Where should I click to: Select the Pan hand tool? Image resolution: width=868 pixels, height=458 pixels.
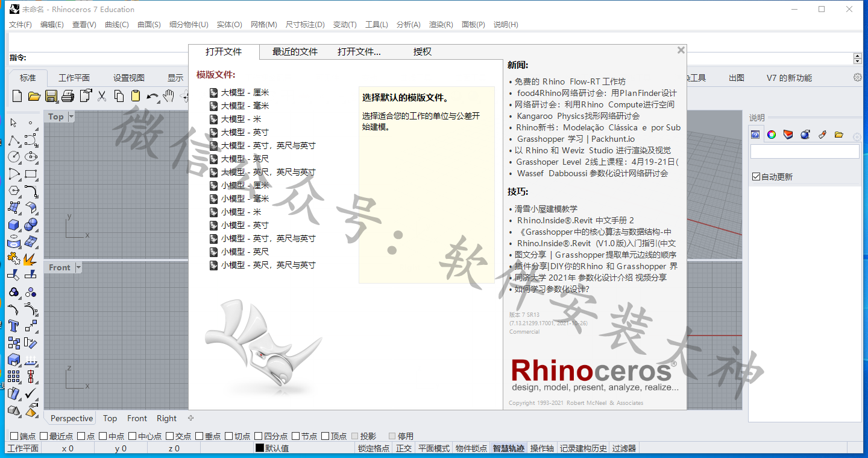click(169, 96)
